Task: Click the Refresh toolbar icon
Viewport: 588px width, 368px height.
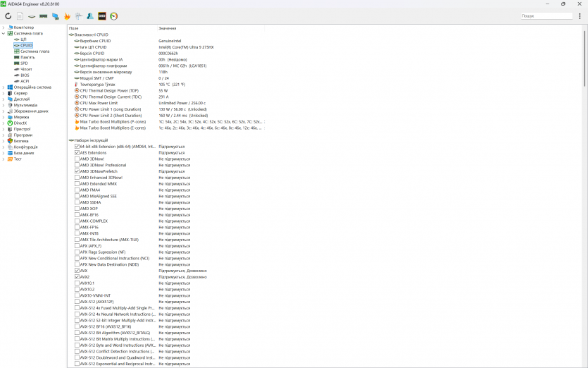Action: 8,16
